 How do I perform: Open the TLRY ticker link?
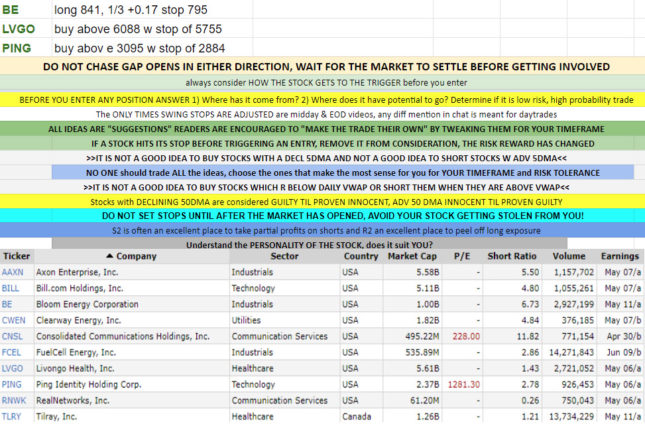[11, 417]
